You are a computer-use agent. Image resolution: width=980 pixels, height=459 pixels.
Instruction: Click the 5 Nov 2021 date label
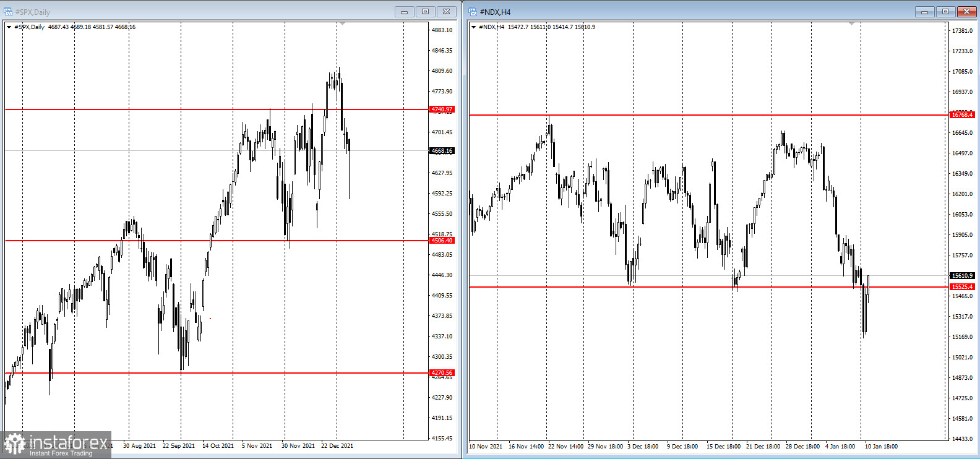point(257,446)
